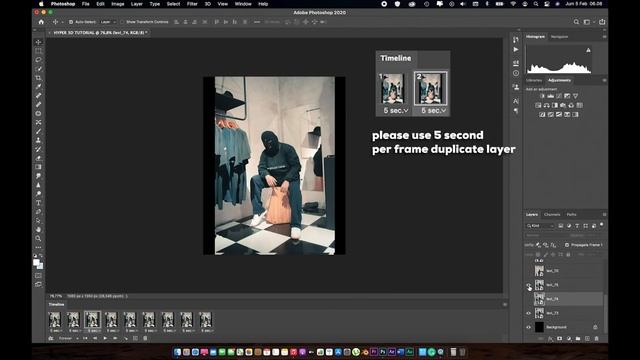Select the Crop tool

pos(38,78)
